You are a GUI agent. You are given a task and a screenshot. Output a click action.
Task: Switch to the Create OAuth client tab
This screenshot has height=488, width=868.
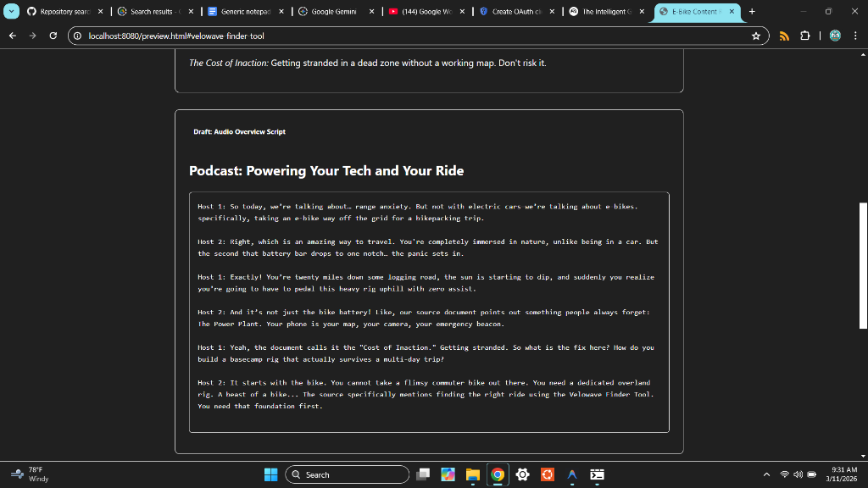point(513,12)
